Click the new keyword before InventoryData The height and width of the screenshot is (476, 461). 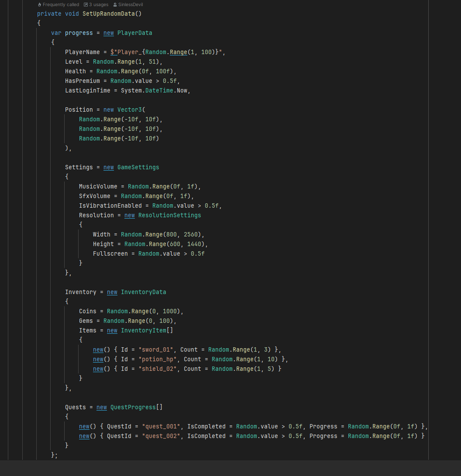pos(112,292)
